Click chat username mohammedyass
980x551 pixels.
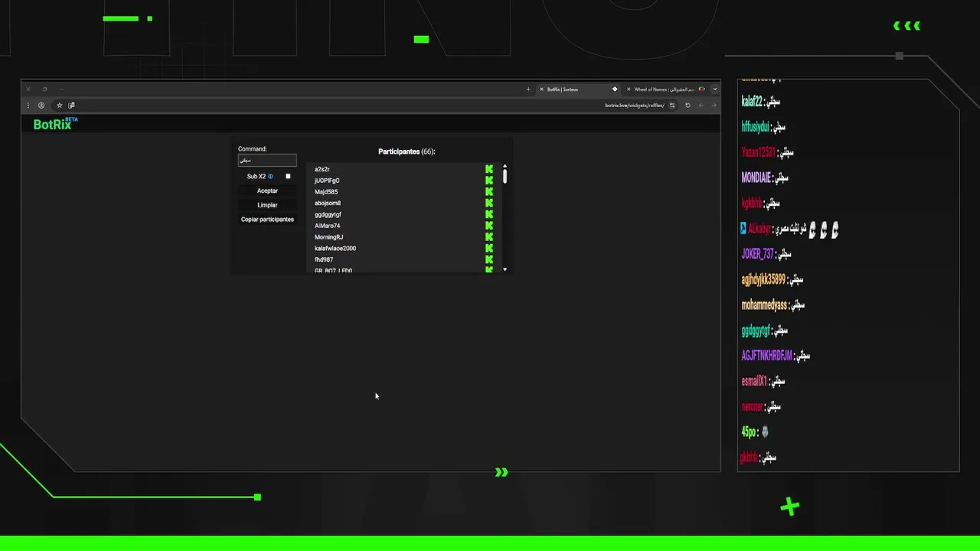pos(764,305)
